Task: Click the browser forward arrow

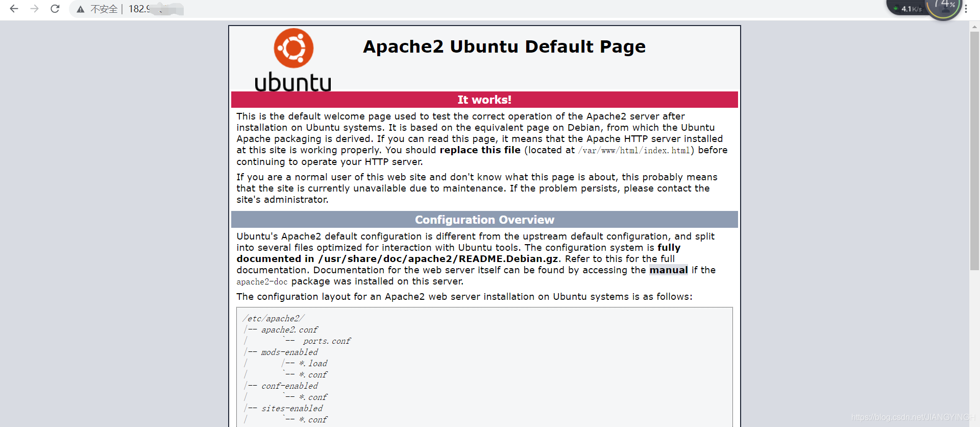Action: point(34,9)
